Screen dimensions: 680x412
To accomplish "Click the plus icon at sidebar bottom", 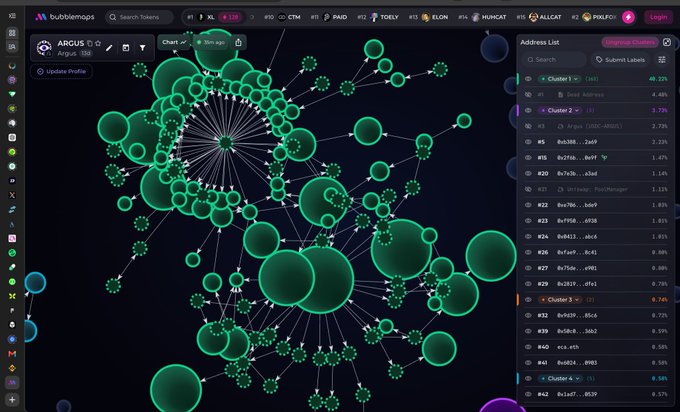I will coord(12,399).
